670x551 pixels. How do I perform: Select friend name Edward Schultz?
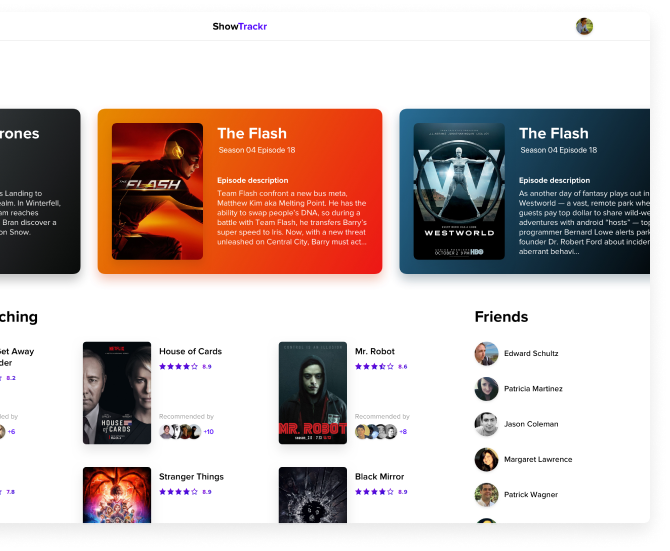point(531,353)
